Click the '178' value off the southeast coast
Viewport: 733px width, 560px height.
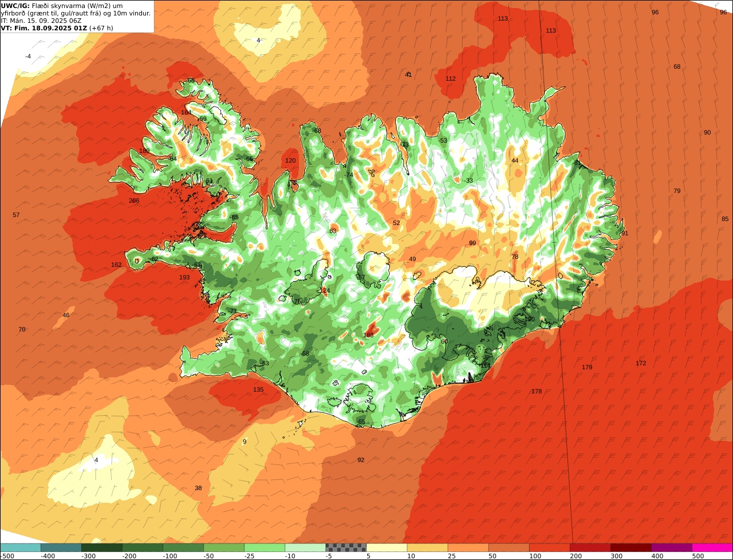coord(537,392)
